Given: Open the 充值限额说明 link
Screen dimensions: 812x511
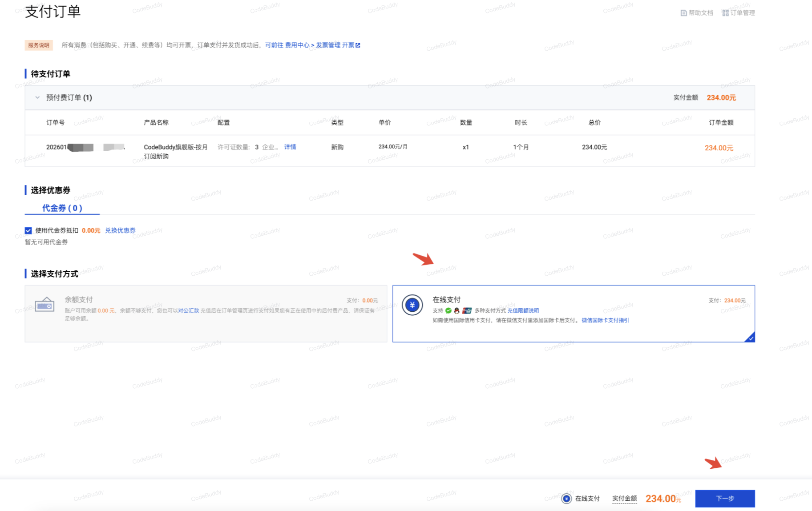Looking at the screenshot, I should tap(523, 310).
